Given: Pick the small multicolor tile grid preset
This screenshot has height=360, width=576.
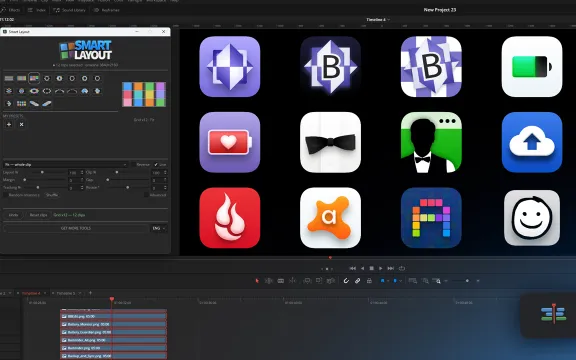Looking at the screenshot, I should (21, 104).
